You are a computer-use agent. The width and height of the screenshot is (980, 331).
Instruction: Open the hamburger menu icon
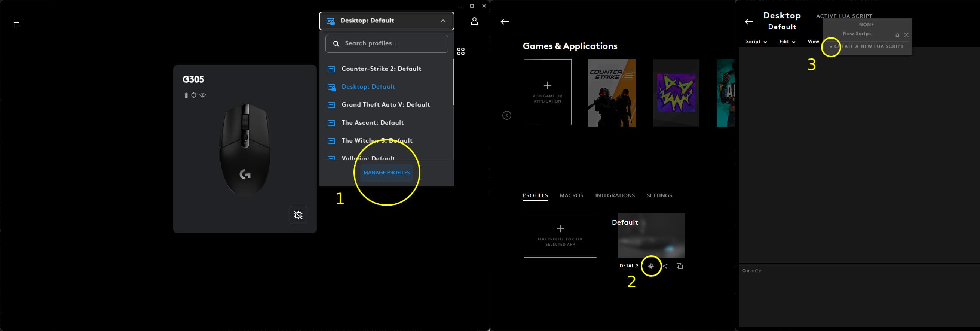click(17, 25)
